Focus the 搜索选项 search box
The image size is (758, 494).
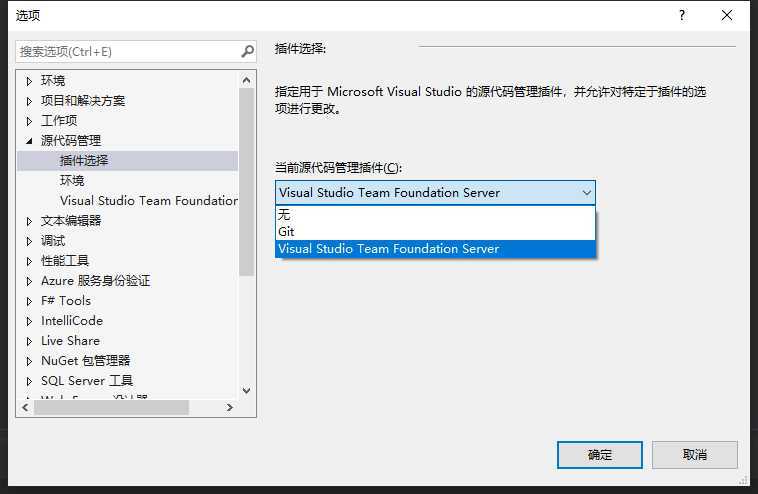tap(135, 51)
